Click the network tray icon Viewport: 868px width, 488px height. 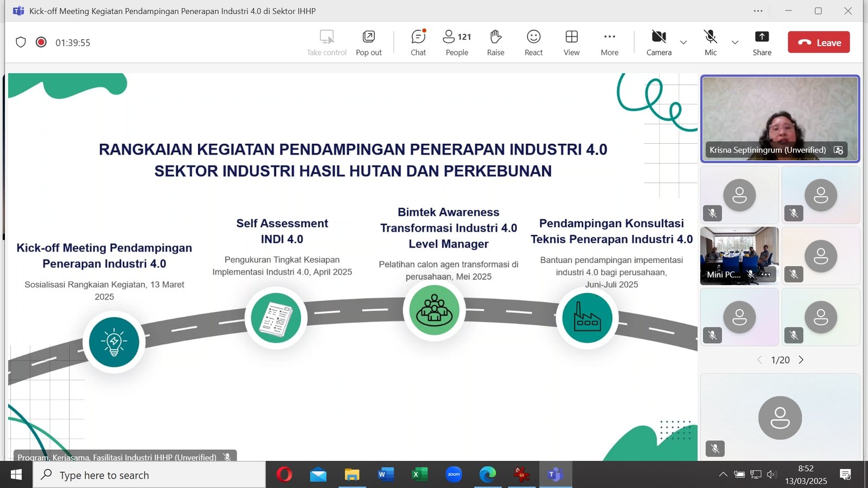coord(756,474)
